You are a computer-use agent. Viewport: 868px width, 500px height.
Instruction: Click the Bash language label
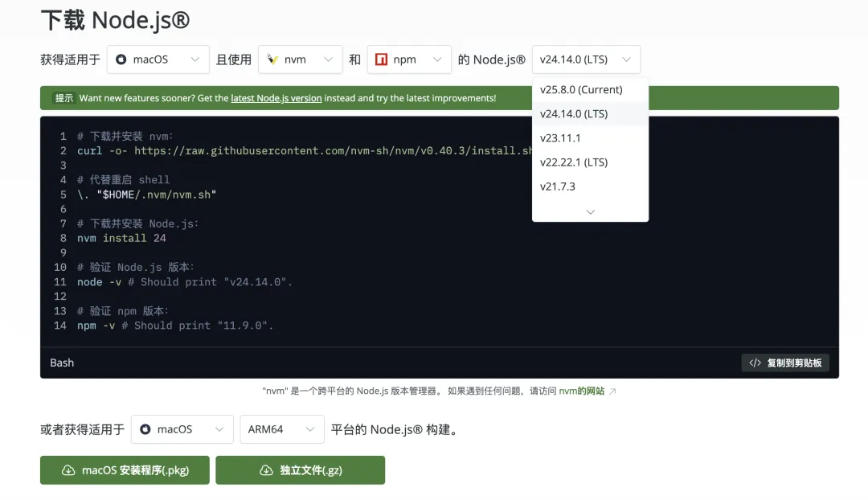tap(62, 363)
